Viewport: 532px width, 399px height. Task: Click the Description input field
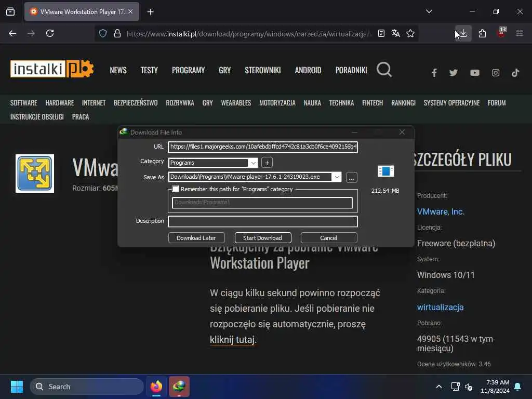(x=262, y=221)
